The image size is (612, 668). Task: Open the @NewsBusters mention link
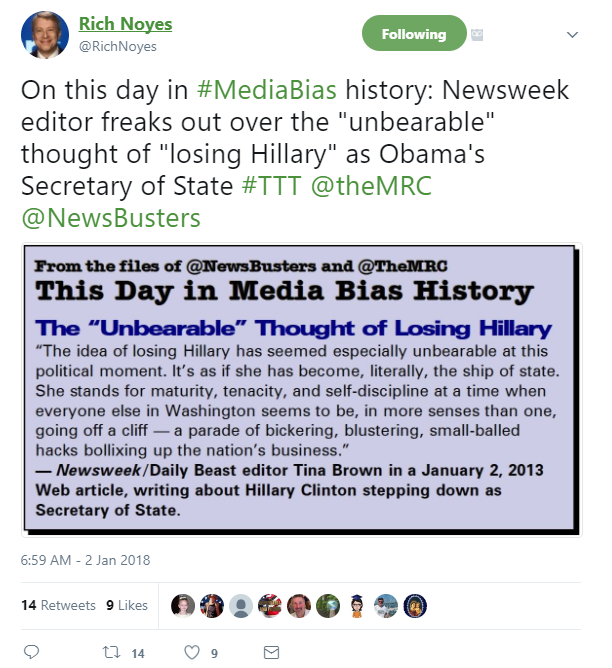[111, 218]
